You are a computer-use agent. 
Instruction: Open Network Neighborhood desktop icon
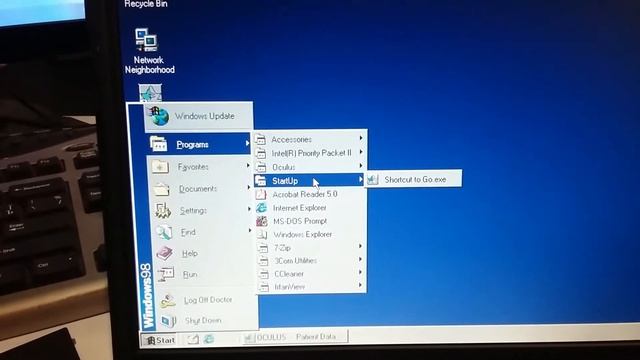[149, 51]
